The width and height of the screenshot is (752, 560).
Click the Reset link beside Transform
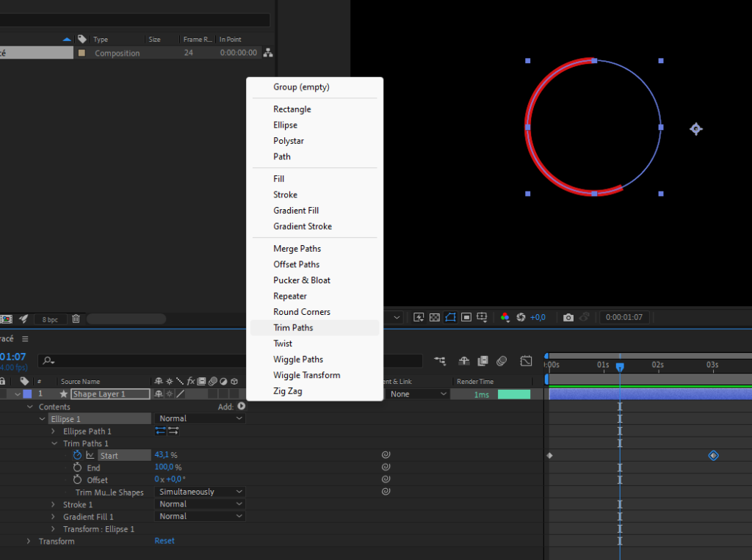[x=164, y=541]
